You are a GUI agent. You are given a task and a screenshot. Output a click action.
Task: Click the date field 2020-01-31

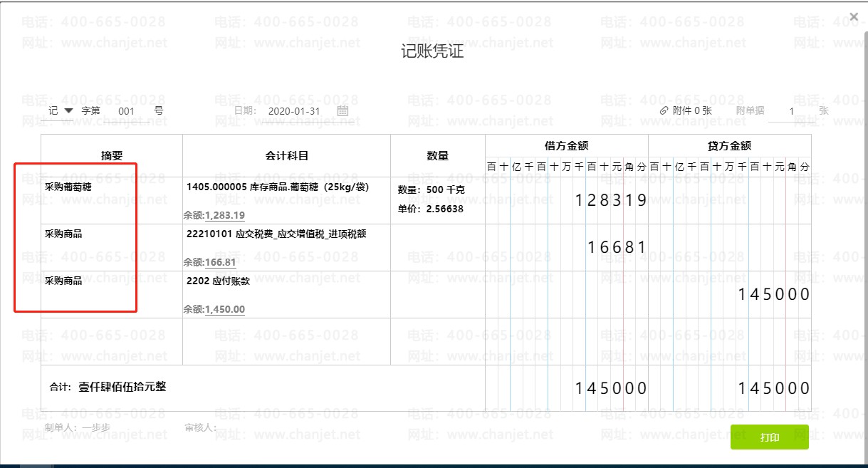[x=294, y=111]
